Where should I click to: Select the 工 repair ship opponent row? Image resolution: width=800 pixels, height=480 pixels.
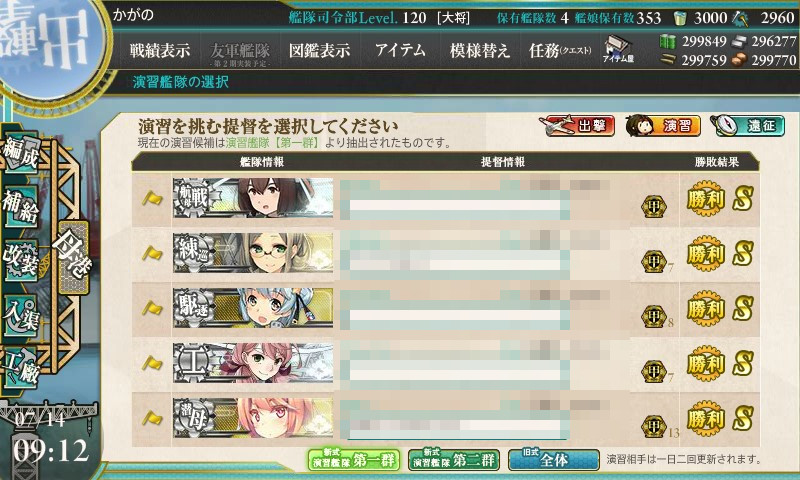coord(445,364)
